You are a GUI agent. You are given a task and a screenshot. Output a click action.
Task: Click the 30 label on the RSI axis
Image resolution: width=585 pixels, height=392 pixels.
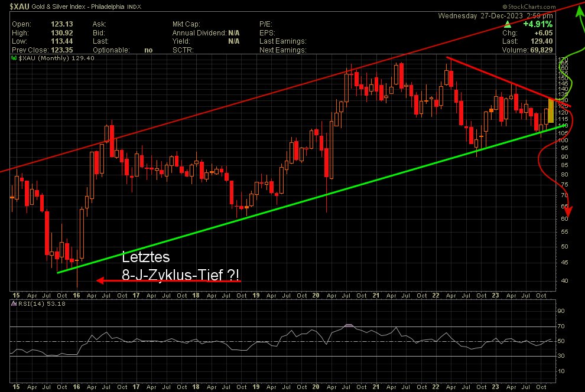coord(561,356)
